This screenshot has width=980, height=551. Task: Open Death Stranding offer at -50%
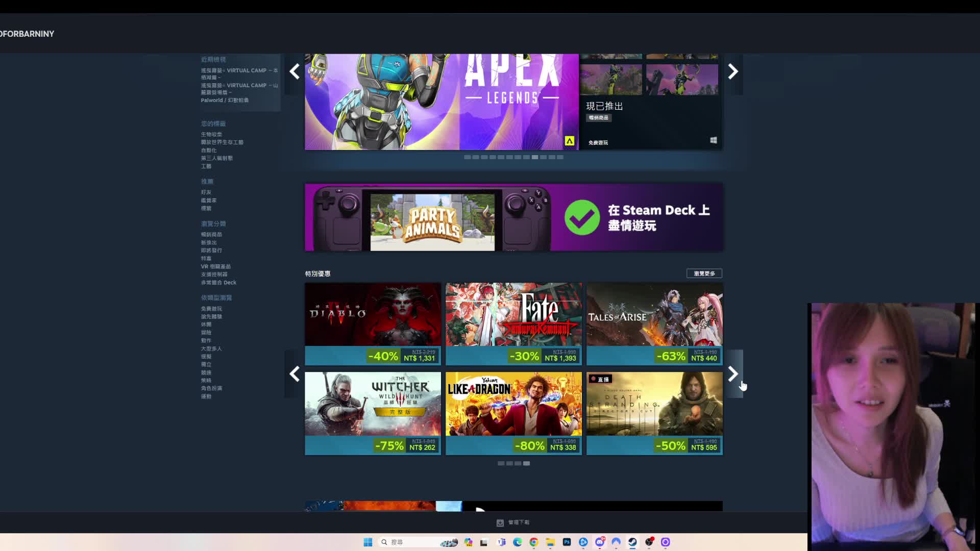(x=654, y=413)
